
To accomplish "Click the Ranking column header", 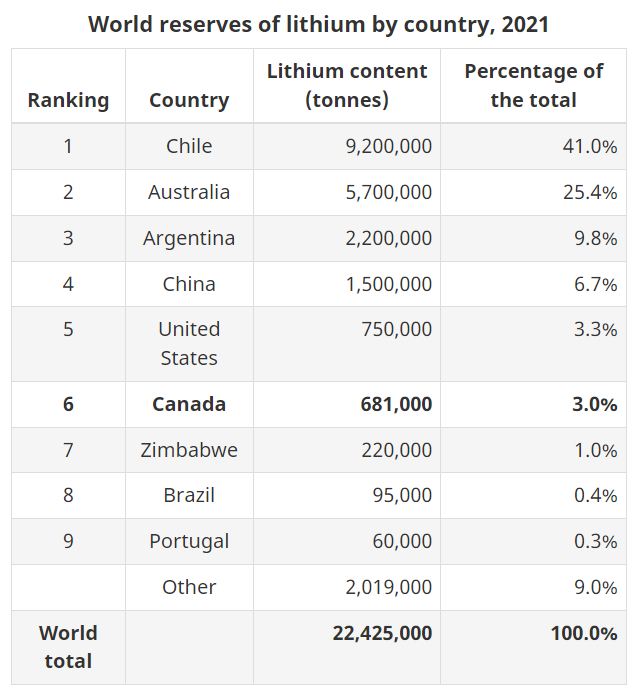I will click(x=68, y=100).
